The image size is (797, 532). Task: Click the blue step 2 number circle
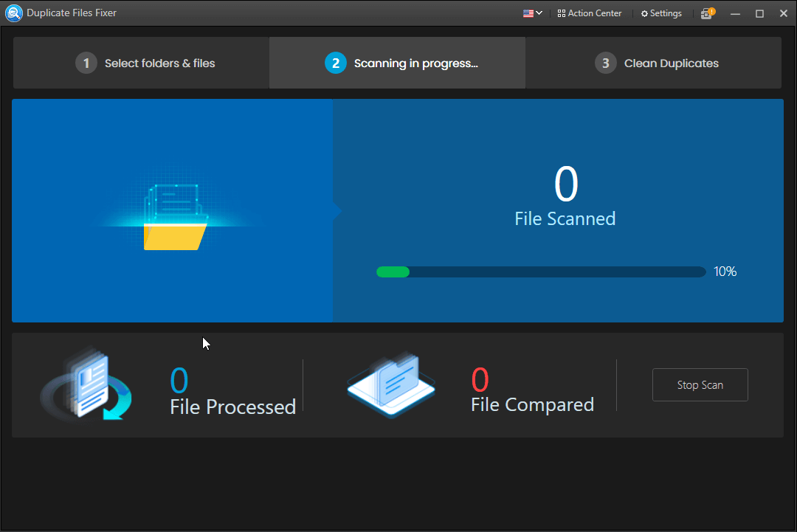[335, 63]
